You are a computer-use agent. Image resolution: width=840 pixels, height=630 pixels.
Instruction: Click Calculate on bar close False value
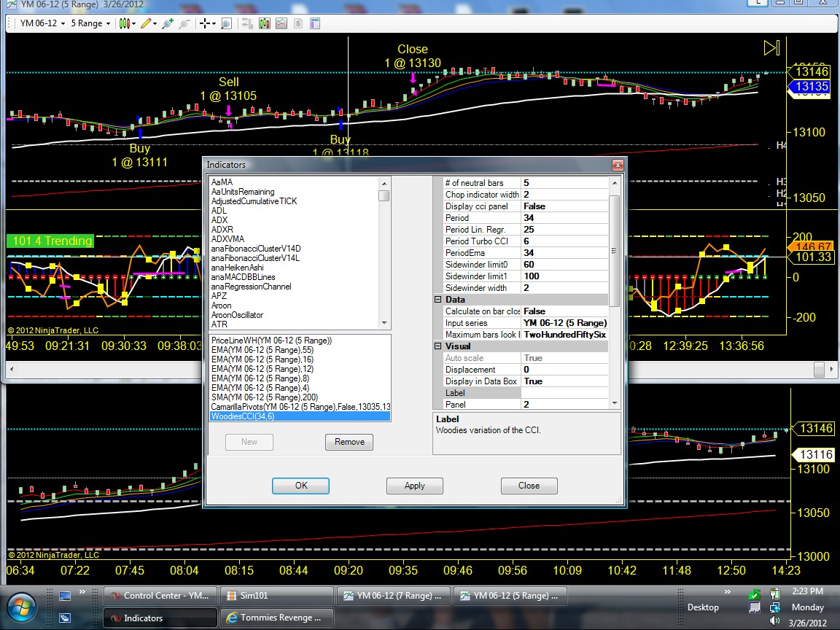(x=564, y=311)
